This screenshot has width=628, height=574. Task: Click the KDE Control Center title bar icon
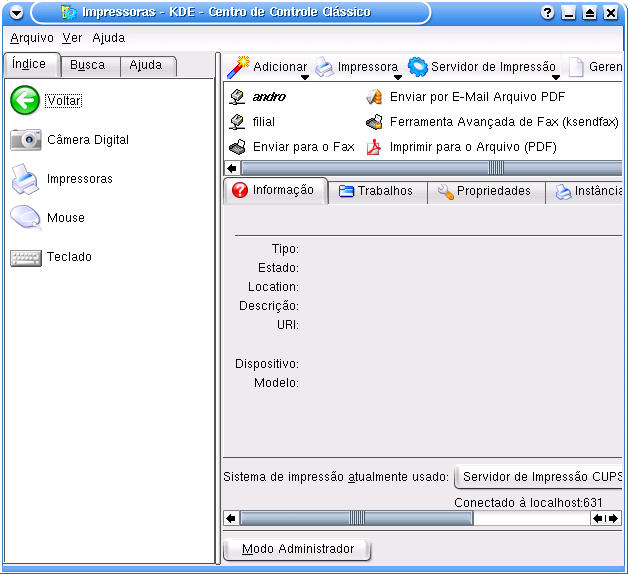coord(68,12)
